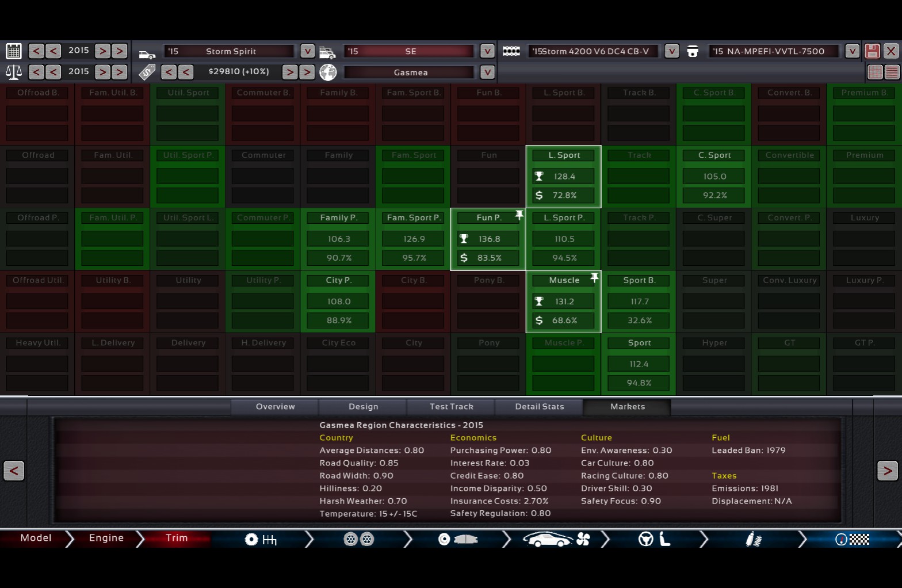The height and width of the screenshot is (588, 902).
Task: Select the C. Sport market cell
Action: 714,177
